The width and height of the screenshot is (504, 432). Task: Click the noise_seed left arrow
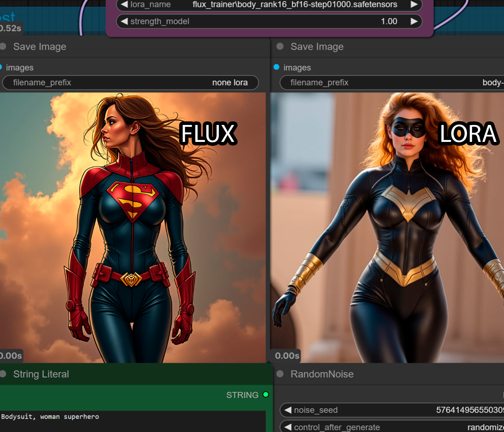(x=288, y=410)
